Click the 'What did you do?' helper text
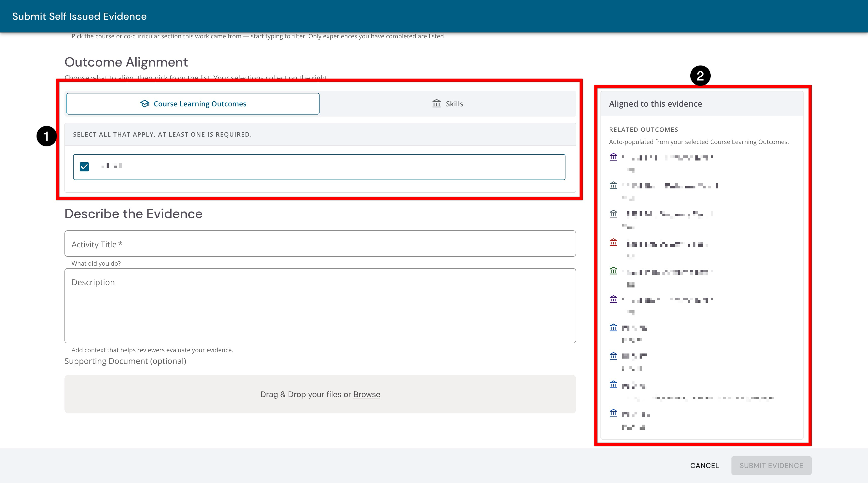 (x=96, y=264)
